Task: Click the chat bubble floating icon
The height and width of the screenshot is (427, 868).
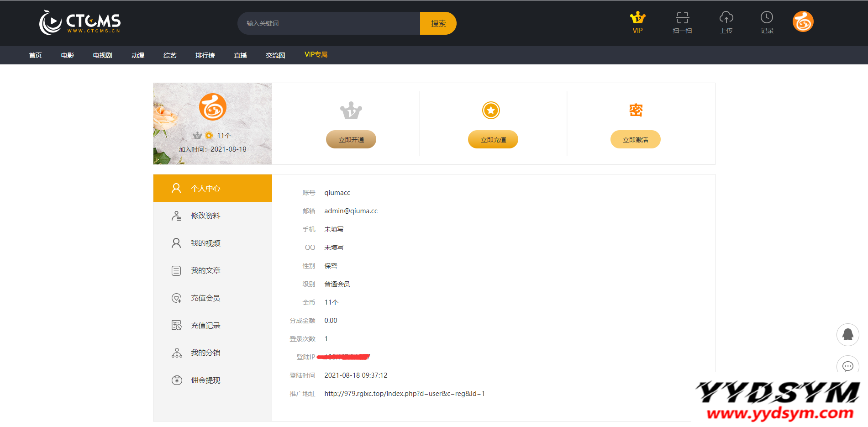Action: (847, 366)
